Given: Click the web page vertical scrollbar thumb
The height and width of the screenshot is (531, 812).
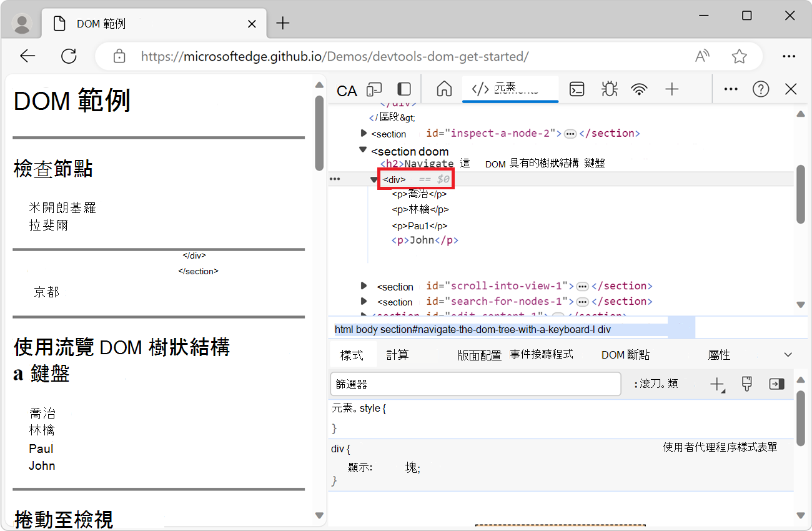Looking at the screenshot, I should 320,132.
